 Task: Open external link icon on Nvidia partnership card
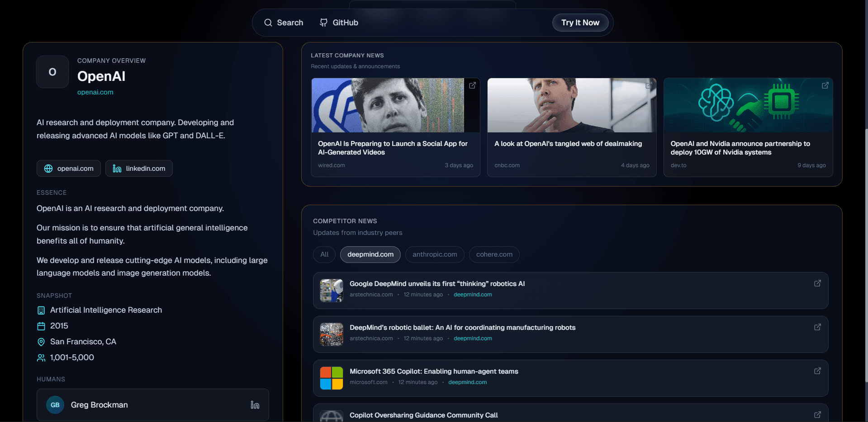825,85
